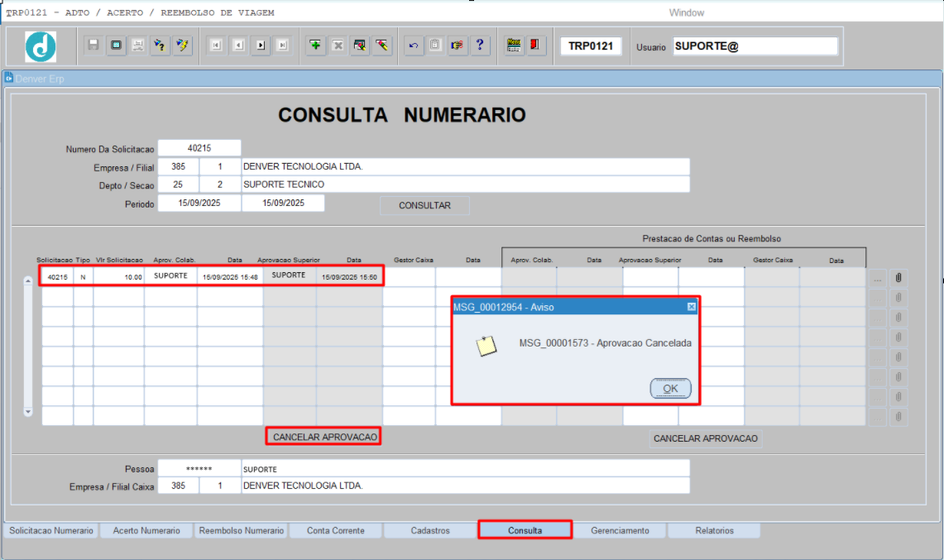
Task: Click the Save diskette toolbar icon
Action: click(x=93, y=46)
